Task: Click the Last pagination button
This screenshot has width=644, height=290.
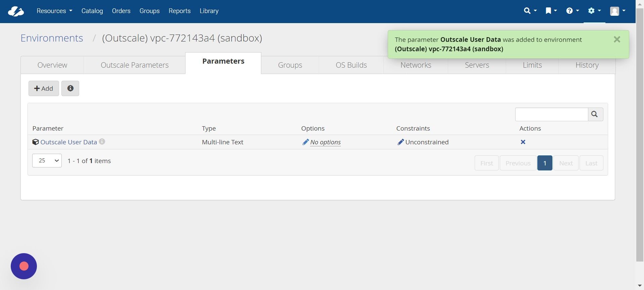Action: point(591,163)
